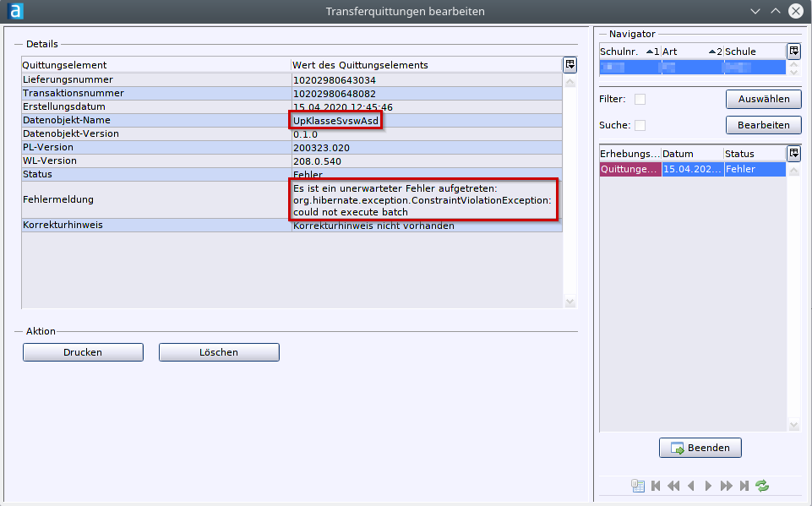Select the Fehler status cell in navigator list
Image resolution: width=812 pixels, height=506 pixels.
pyautogui.click(x=755, y=169)
